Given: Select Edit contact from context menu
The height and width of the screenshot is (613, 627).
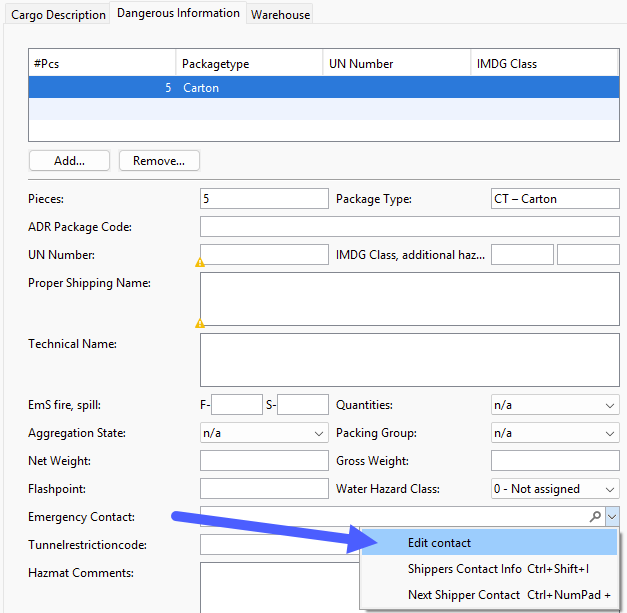Looking at the screenshot, I should pos(439,543).
